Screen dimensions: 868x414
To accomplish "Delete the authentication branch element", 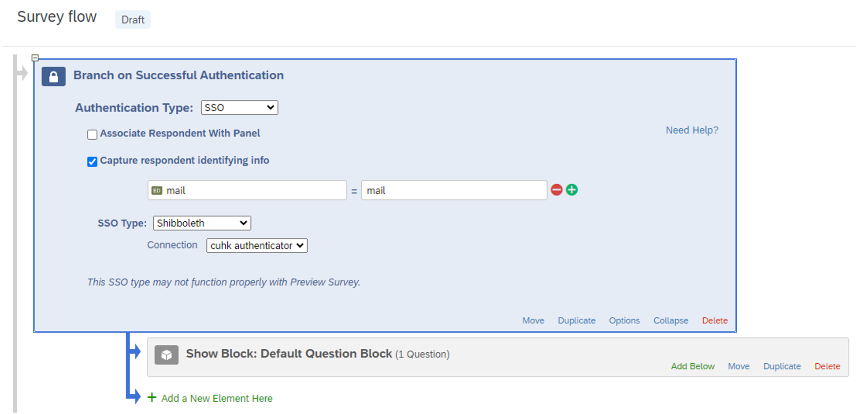I will (715, 321).
